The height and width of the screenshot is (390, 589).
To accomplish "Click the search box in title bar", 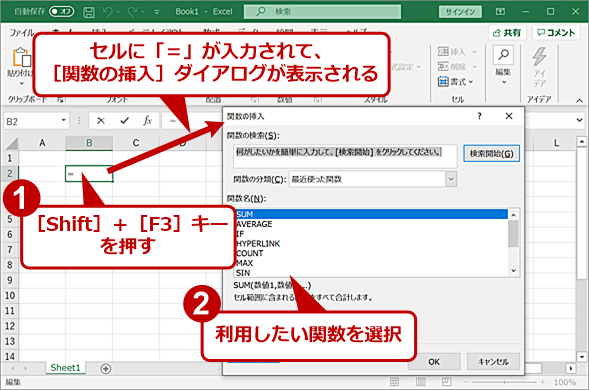I will click(x=322, y=12).
